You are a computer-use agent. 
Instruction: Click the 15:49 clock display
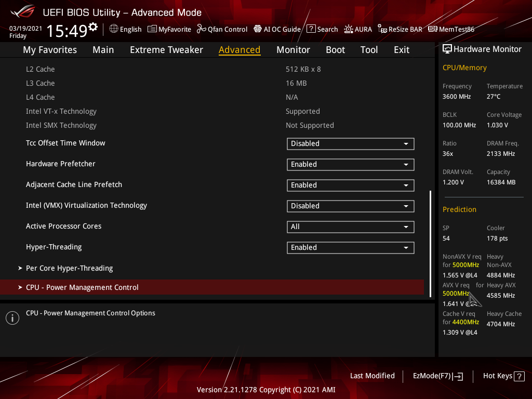coord(67,31)
